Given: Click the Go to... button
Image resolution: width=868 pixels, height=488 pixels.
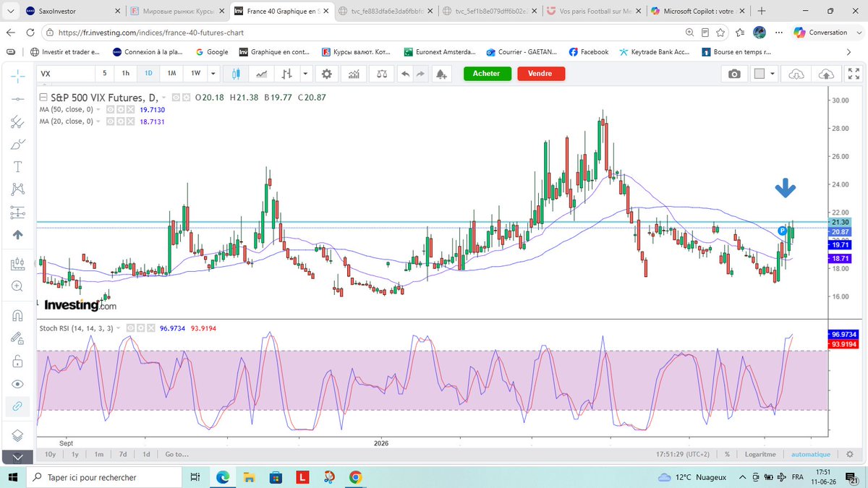Looking at the screenshot, I should [176, 454].
